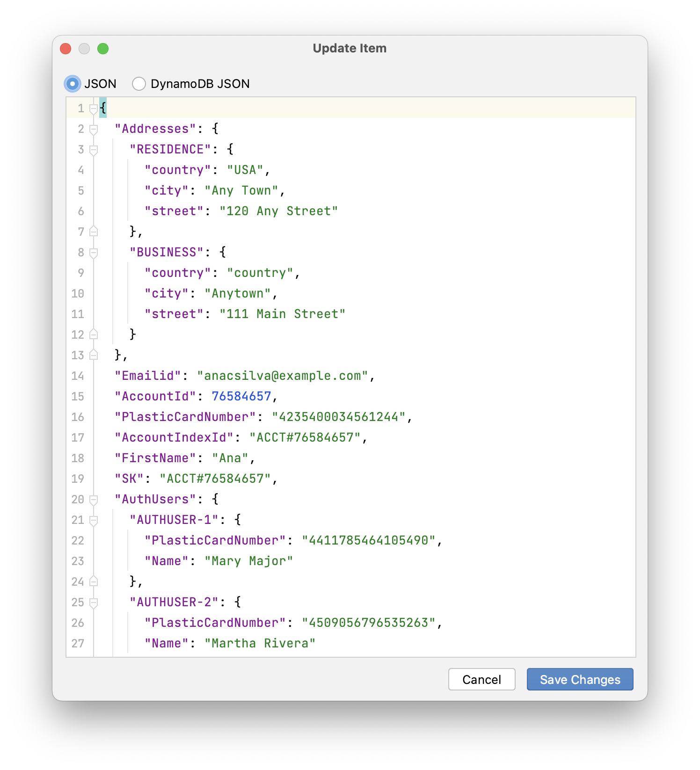This screenshot has width=700, height=770.
Task: Select the JSON radio button
Action: [x=72, y=84]
